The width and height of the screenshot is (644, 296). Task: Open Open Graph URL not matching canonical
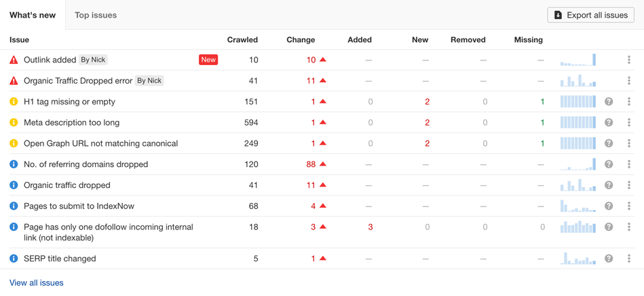[x=100, y=143]
